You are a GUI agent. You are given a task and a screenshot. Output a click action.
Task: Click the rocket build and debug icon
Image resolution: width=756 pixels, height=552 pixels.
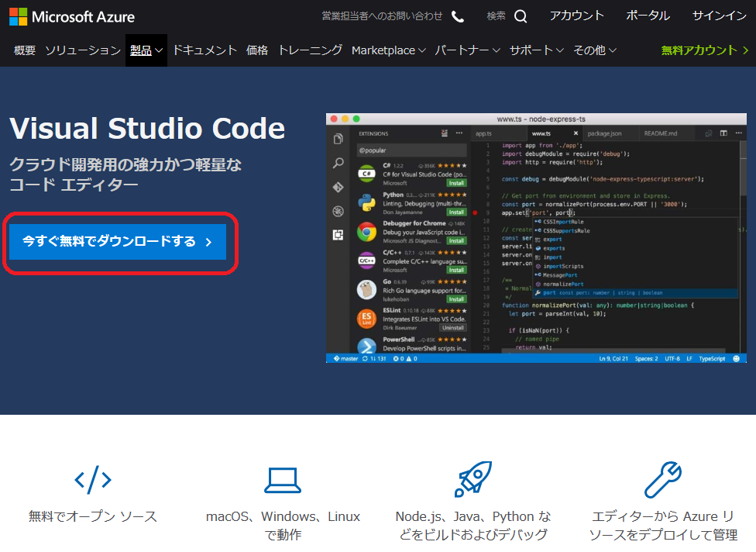click(x=473, y=478)
